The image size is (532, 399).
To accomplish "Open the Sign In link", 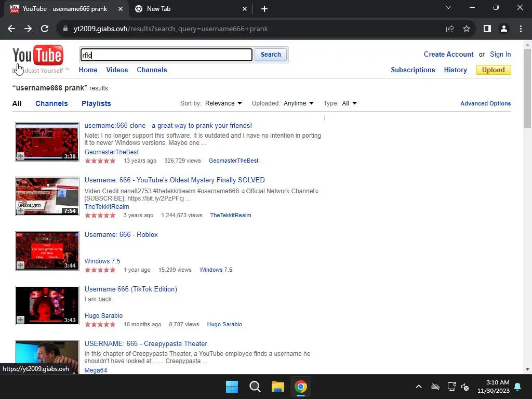I will tap(500, 54).
